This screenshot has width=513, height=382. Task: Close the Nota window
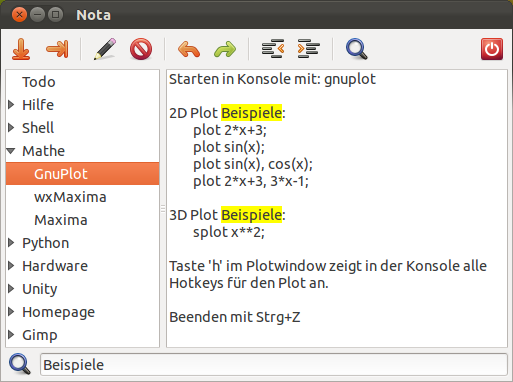pyautogui.click(x=19, y=15)
